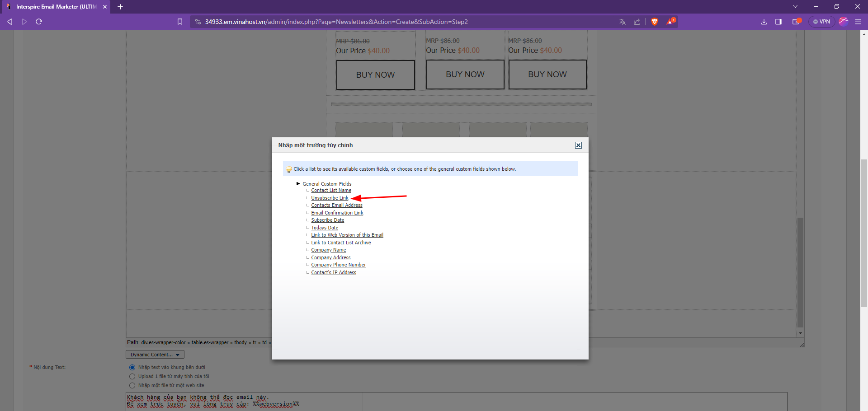Choose 'Nhập một file từ một web site' radio
Image resolution: width=868 pixels, height=411 pixels.
(132, 385)
